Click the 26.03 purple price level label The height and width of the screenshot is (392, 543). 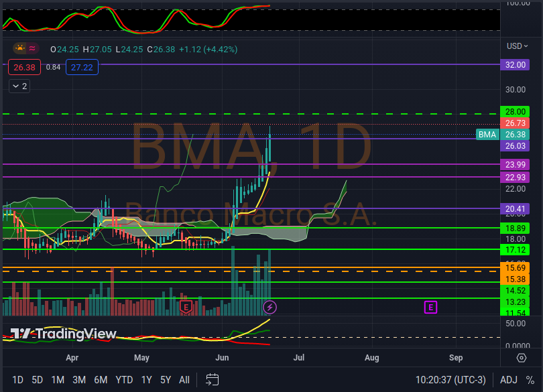pos(515,146)
